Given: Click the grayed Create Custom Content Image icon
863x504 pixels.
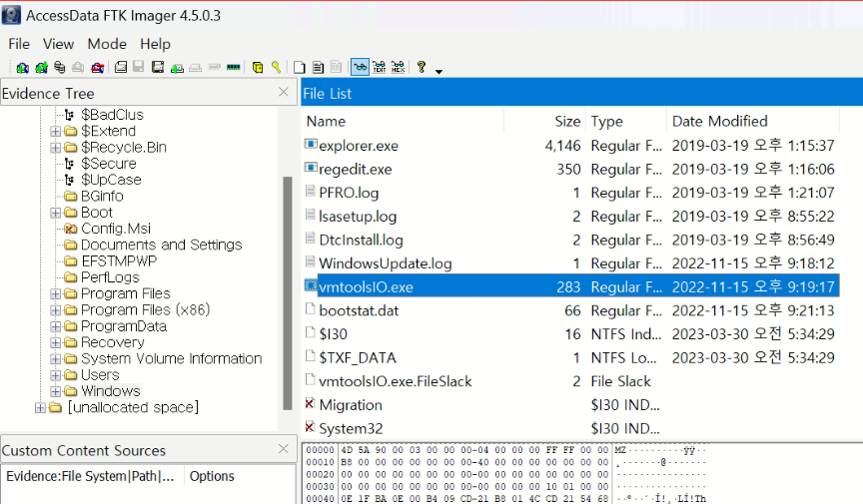Looking at the screenshot, I should click(196, 68).
